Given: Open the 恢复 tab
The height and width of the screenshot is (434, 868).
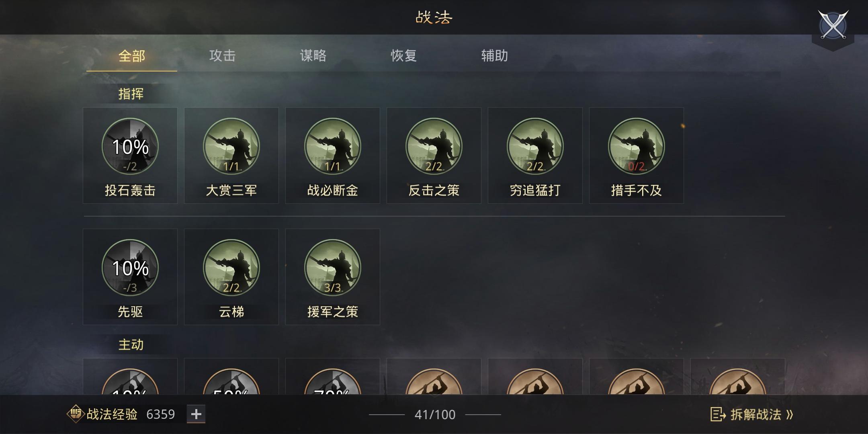Looking at the screenshot, I should 404,55.
